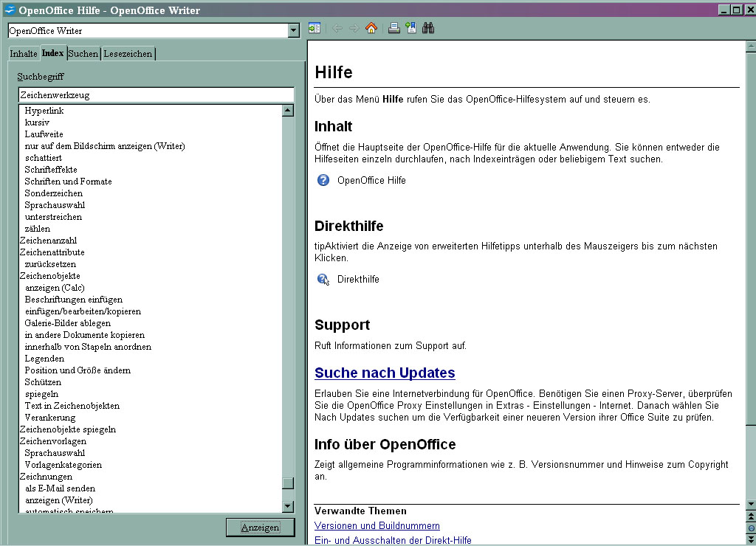
Task: Click the blue question mark OpenOffice Hilfe icon
Action: pos(323,180)
